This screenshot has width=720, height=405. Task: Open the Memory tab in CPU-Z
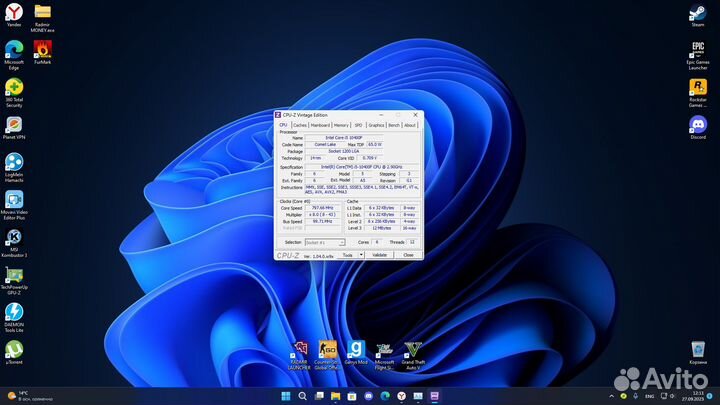[341, 125]
